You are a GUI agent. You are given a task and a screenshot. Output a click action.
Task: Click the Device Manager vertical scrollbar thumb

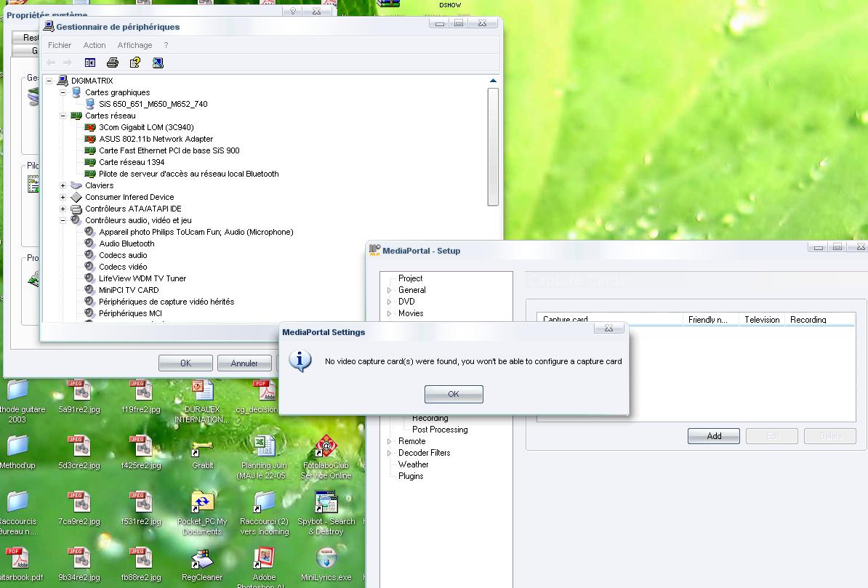point(493,145)
